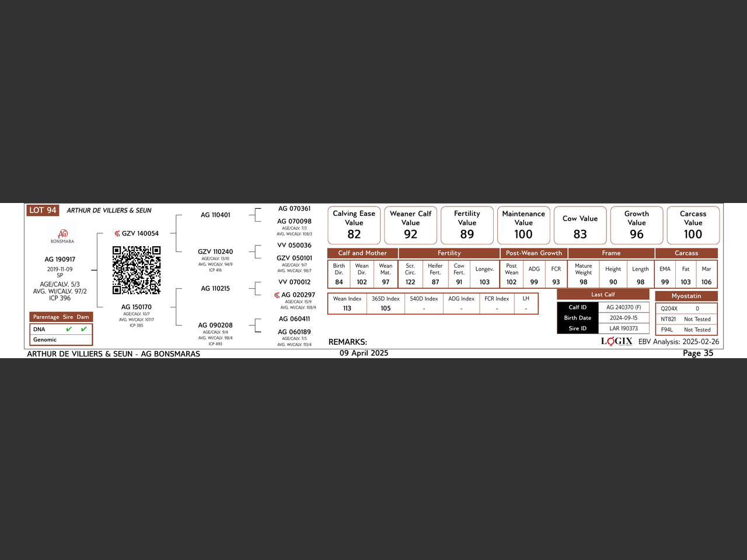Click the Parentage Sire Dam header
This screenshot has width=747, height=560.
(x=61, y=317)
